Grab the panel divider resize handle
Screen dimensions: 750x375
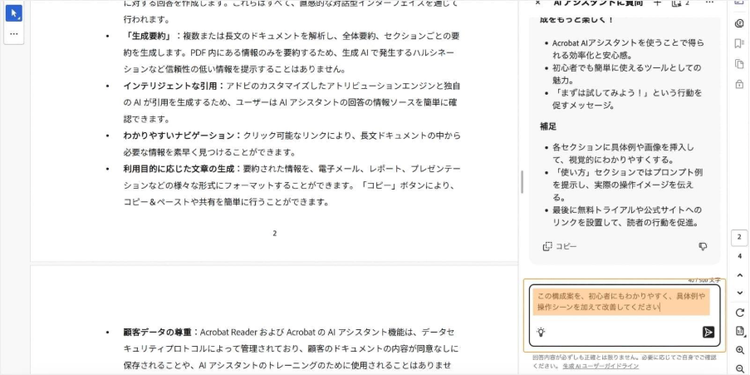coord(522,182)
